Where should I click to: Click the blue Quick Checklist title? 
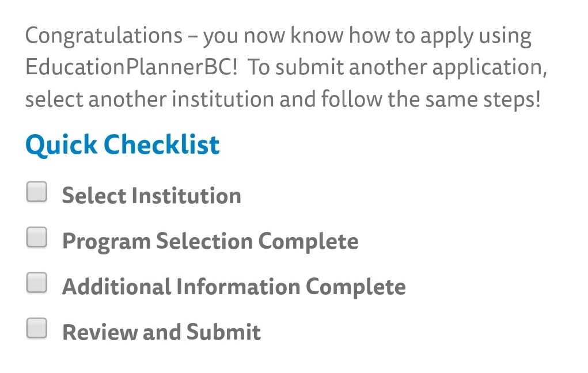pos(122,144)
